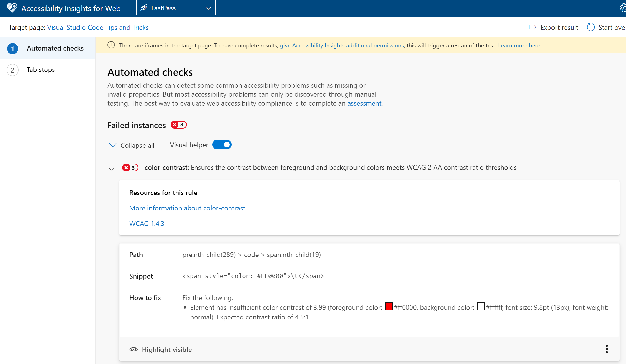Click the Start over refresh icon
Viewport: 626px width, 364px height.
coord(590,27)
